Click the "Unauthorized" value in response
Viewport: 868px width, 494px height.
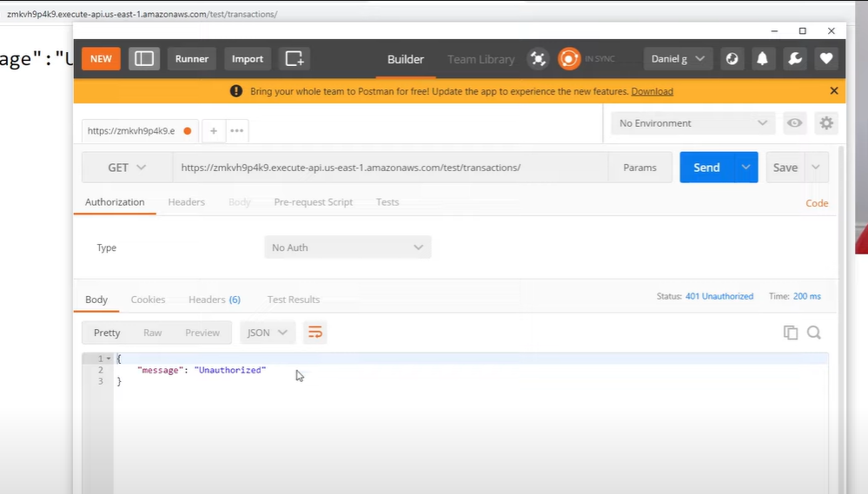pyautogui.click(x=230, y=370)
